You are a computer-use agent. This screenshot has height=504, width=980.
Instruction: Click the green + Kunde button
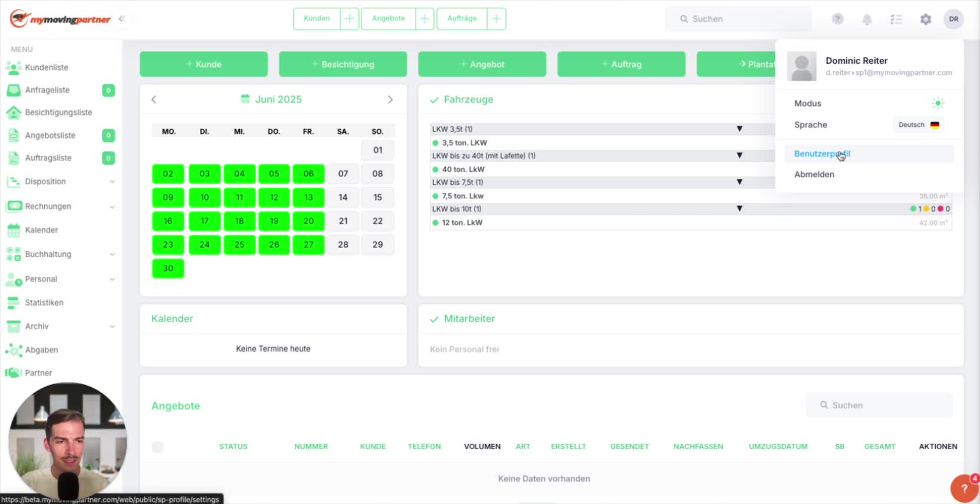click(x=203, y=64)
